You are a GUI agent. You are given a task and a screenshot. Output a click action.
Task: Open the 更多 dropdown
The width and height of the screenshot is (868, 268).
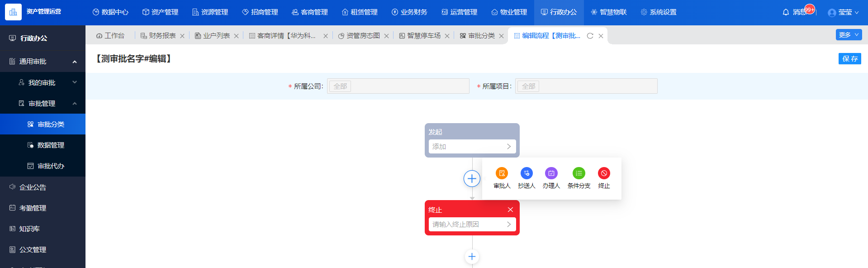coord(849,35)
